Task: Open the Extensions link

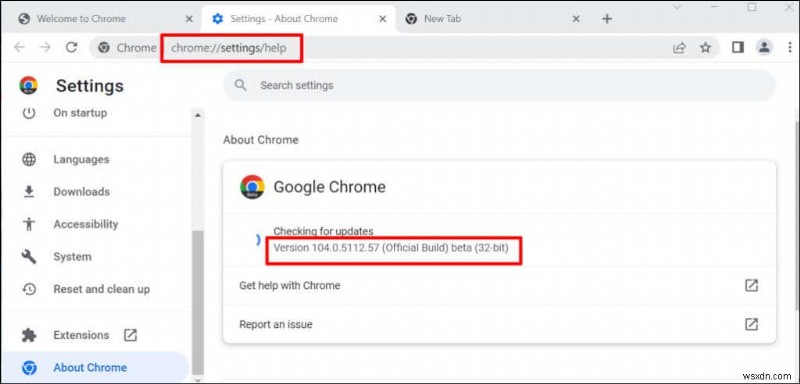Action: (81, 335)
